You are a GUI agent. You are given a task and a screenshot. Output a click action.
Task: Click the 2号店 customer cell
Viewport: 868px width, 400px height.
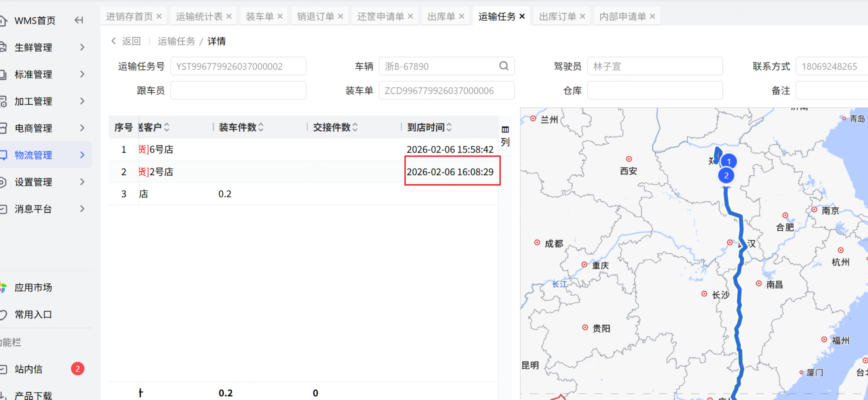156,172
